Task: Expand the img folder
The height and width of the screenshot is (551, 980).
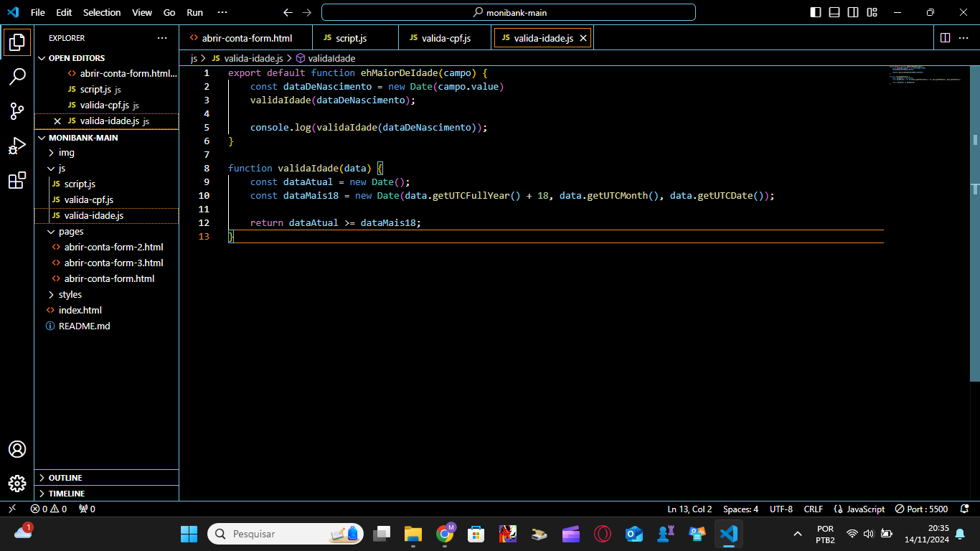Action: click(x=107, y=153)
